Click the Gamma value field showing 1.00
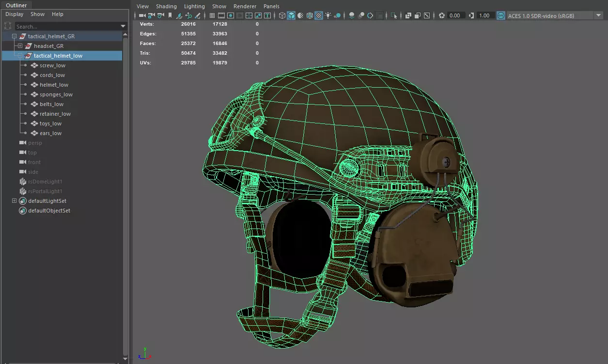 [x=485, y=15]
